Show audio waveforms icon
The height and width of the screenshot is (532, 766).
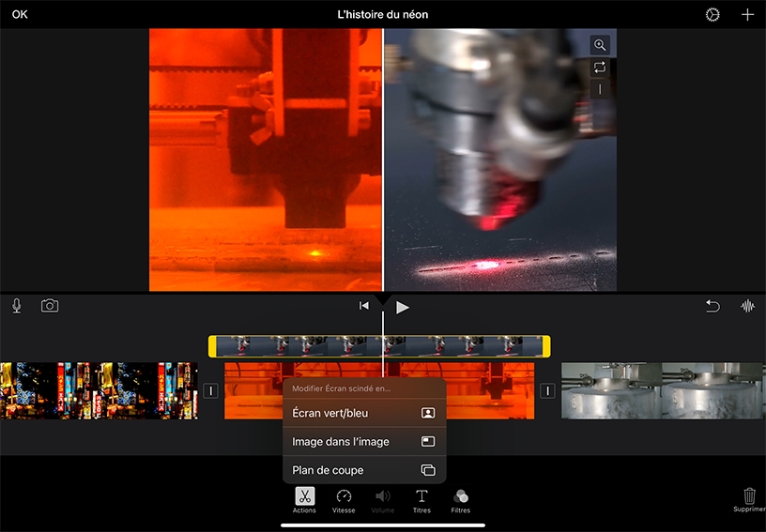(747, 306)
